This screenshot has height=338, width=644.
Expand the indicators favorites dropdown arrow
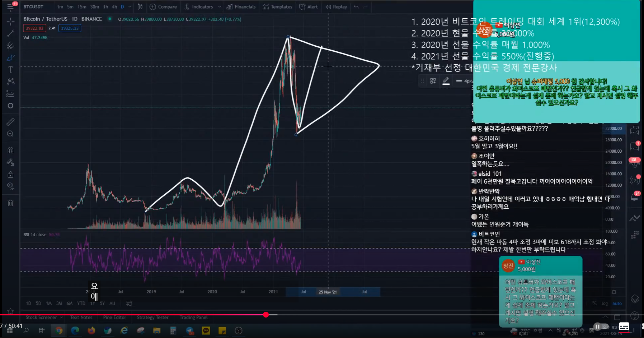pos(219,7)
